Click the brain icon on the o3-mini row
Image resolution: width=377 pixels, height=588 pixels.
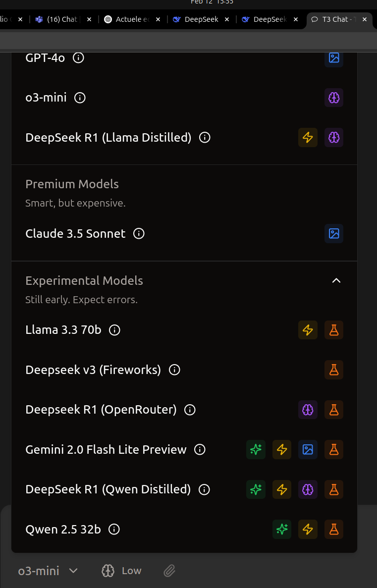[334, 98]
